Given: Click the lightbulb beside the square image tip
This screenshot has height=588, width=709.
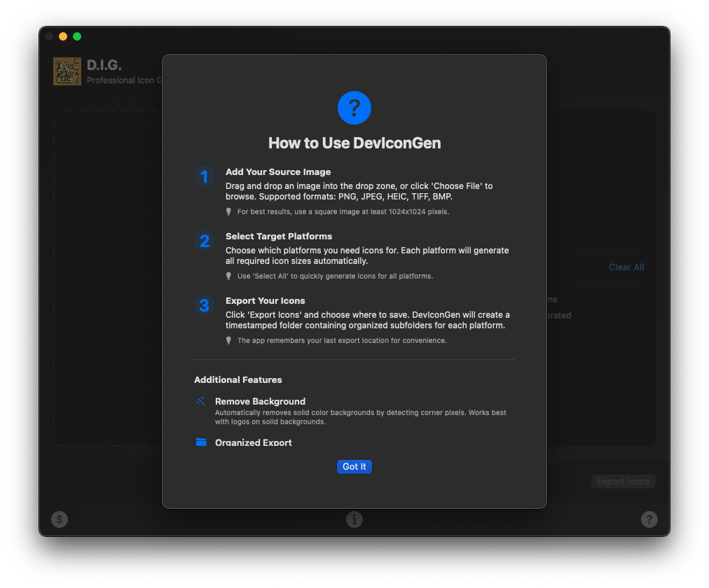Looking at the screenshot, I should point(228,211).
